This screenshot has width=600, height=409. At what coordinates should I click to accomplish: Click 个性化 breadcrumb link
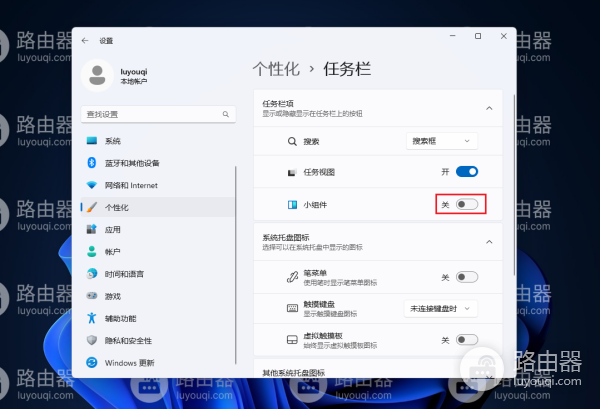coord(276,69)
